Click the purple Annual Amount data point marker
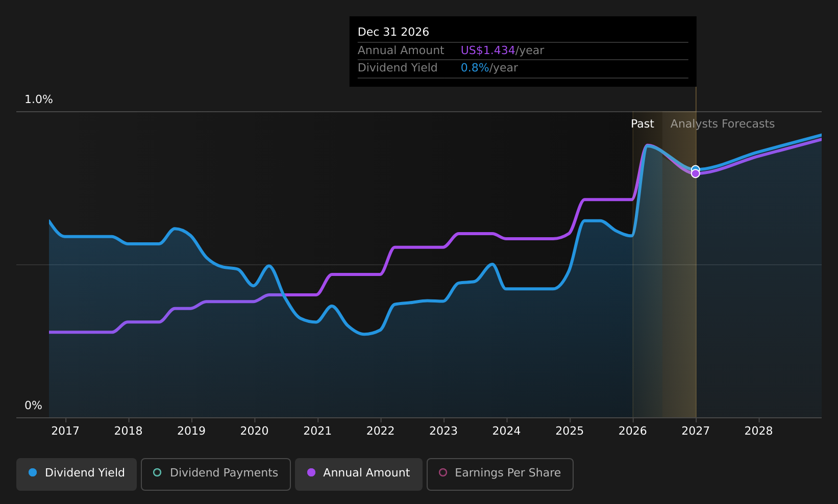This screenshot has width=838, height=504. (x=695, y=174)
